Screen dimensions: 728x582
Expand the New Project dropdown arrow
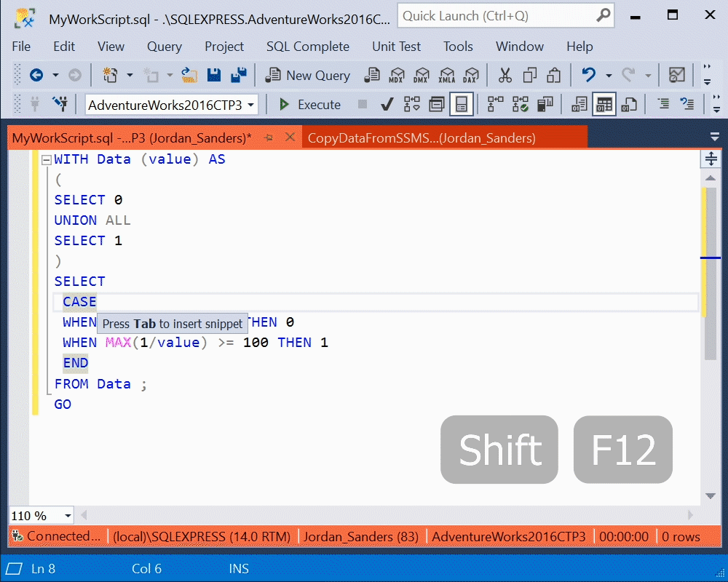(130, 75)
